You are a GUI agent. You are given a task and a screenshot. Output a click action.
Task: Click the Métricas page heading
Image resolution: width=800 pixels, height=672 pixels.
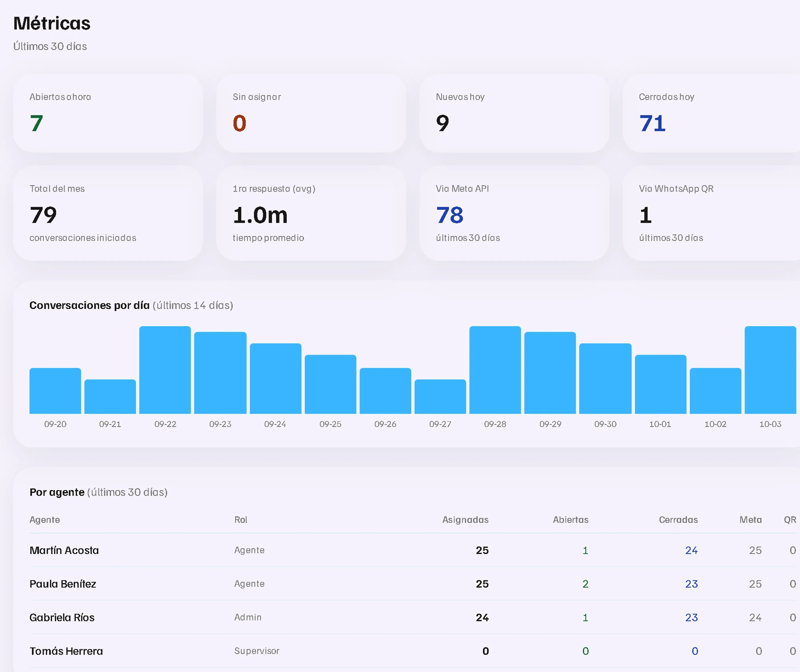(52, 23)
